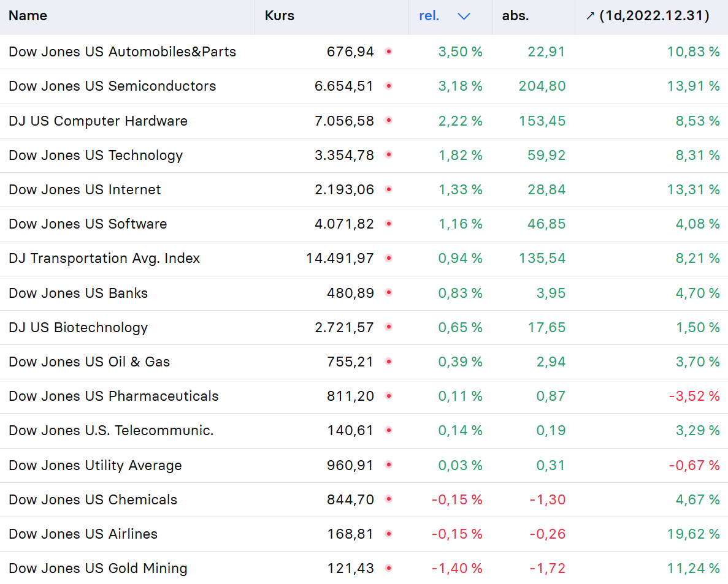Screen dimensions: 728x584
Task: Click the -3,52 % performance value
Action: coord(694,396)
